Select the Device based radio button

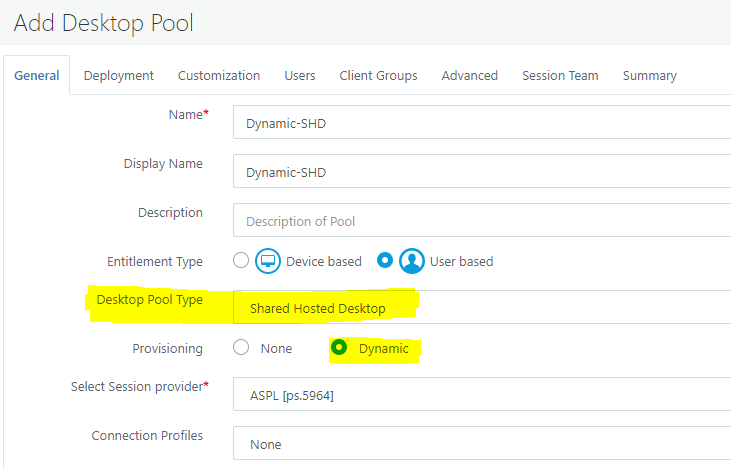[x=241, y=260]
